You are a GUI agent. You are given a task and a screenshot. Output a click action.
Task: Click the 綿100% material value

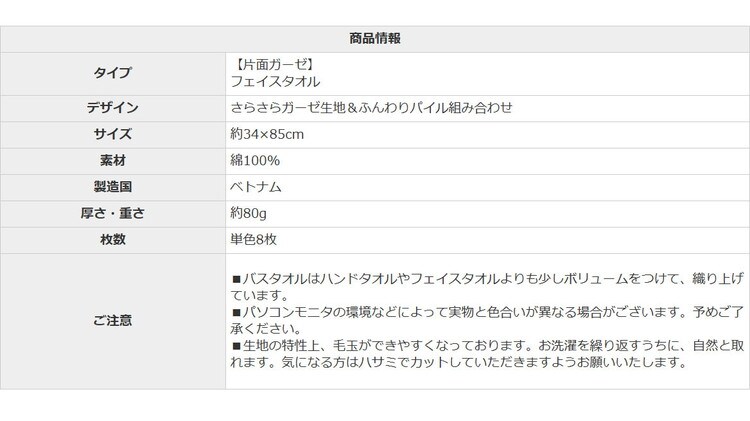pyautogui.click(x=254, y=160)
